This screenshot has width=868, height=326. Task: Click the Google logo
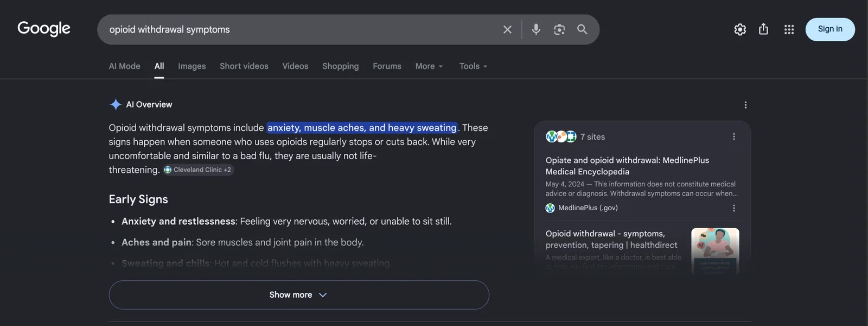click(x=44, y=29)
